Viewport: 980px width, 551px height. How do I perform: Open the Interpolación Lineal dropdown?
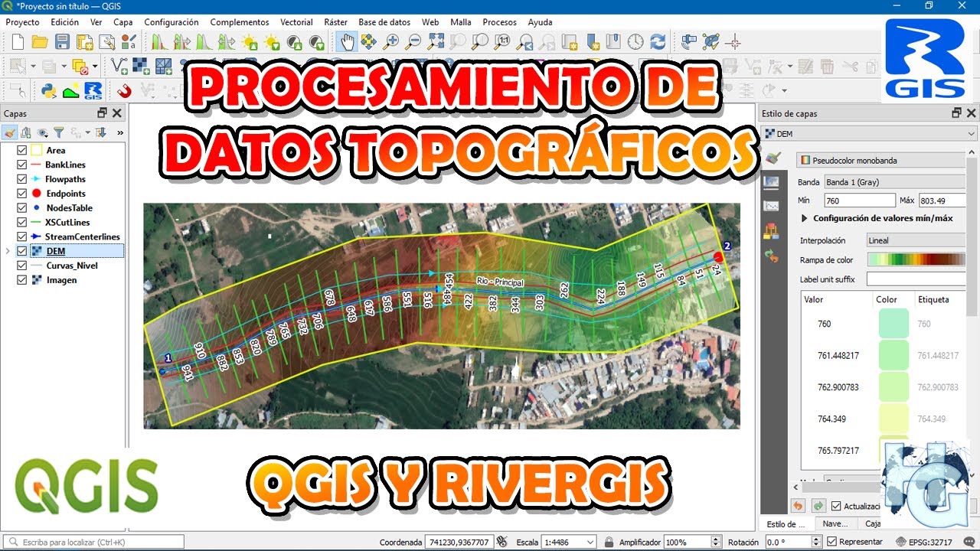915,240
